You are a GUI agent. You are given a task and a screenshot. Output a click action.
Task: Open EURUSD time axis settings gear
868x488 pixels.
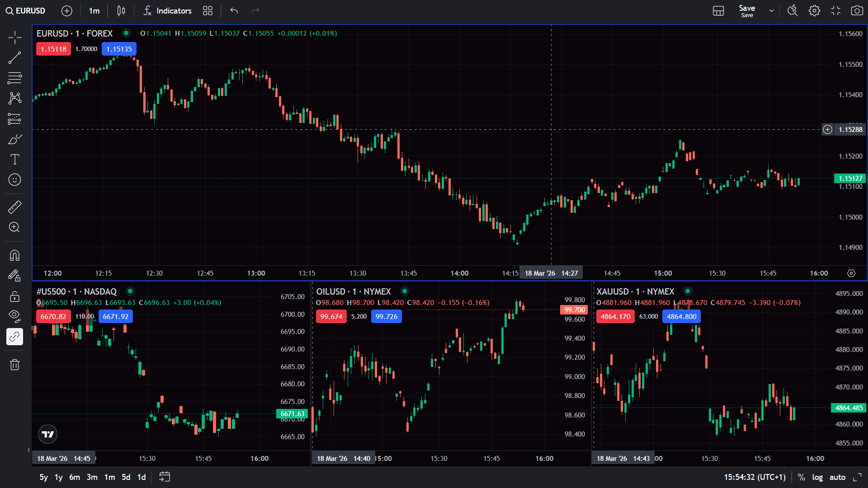(851, 273)
